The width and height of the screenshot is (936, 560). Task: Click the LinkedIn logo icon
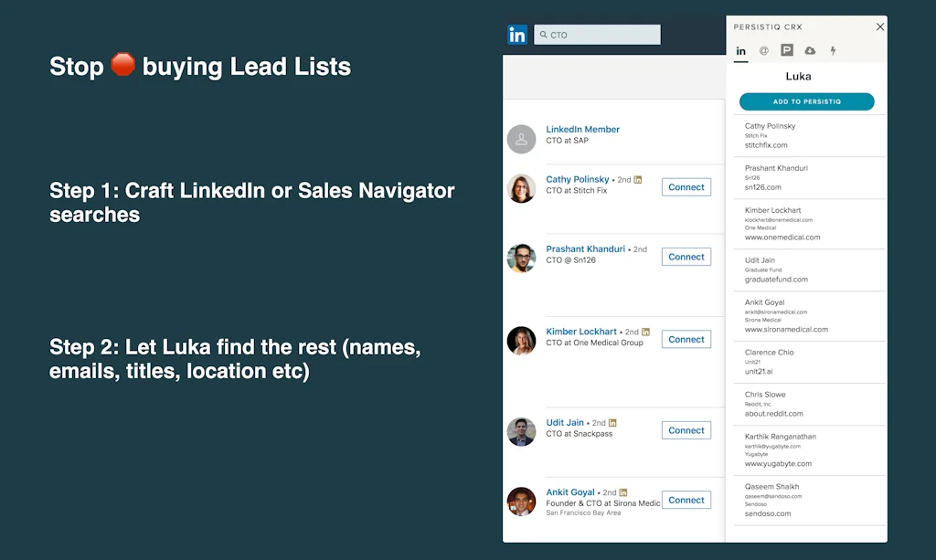tap(517, 35)
